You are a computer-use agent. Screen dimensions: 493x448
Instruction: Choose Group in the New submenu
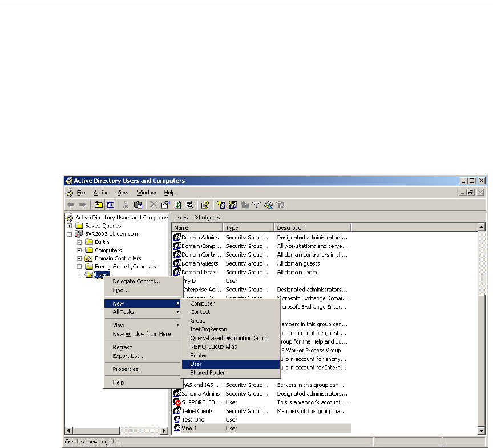tap(198, 321)
